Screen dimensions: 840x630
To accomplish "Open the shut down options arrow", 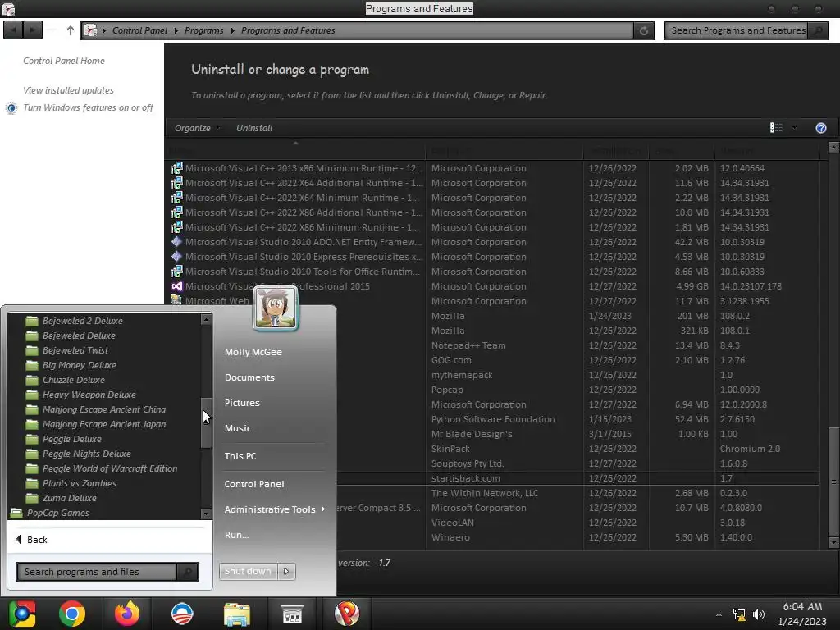I will point(286,571).
